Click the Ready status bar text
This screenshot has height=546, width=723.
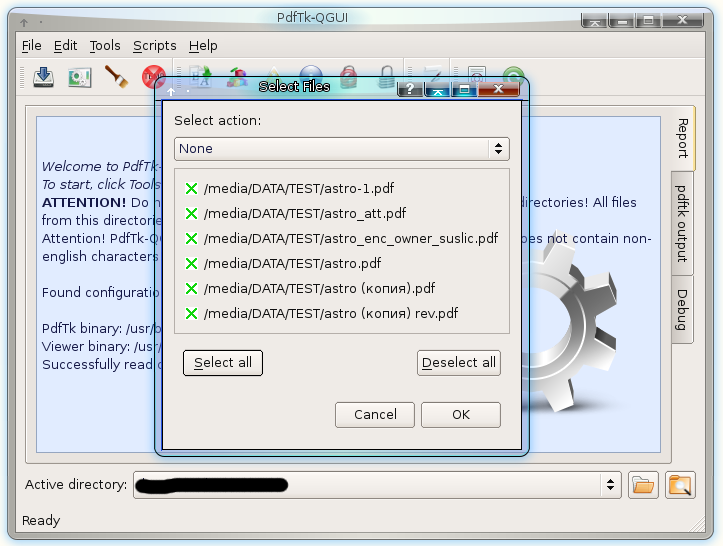coord(41,521)
